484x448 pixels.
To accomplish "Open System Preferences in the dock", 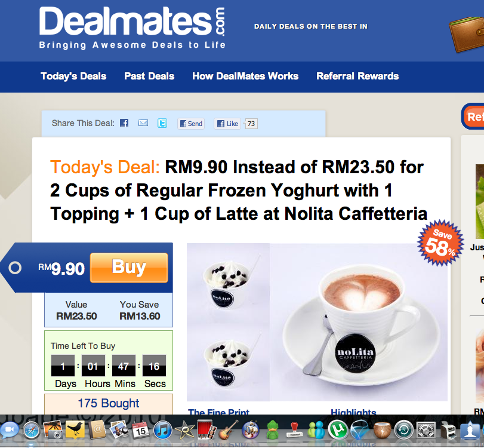I will point(426,430).
